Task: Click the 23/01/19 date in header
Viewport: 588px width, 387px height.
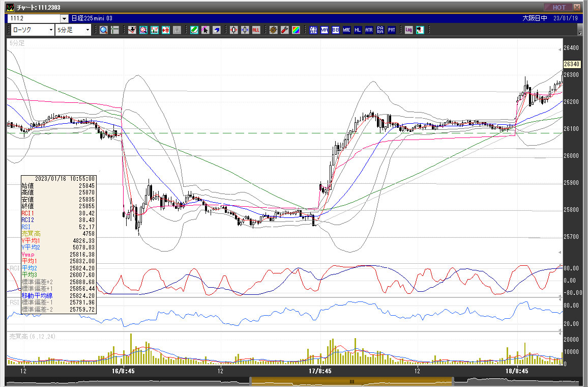Action: click(x=566, y=18)
